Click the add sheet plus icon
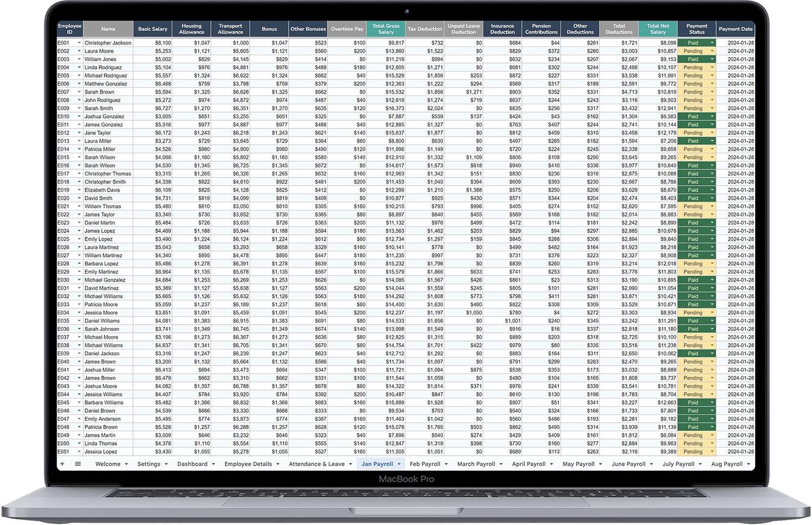 [62, 464]
